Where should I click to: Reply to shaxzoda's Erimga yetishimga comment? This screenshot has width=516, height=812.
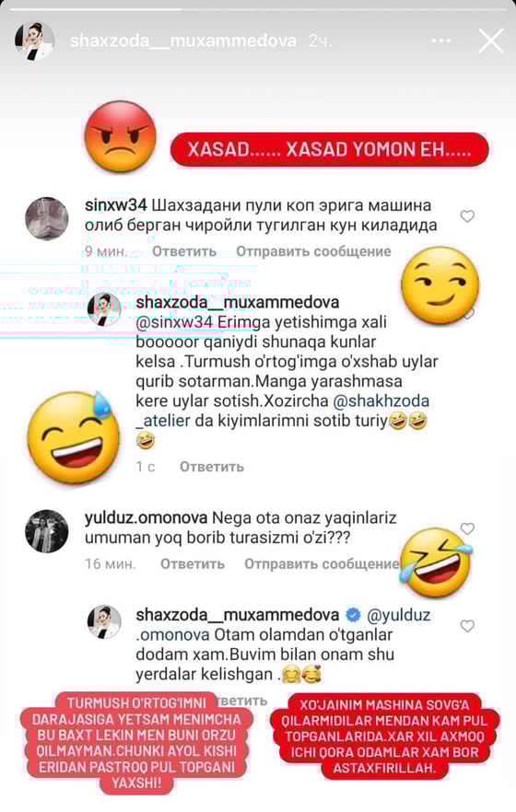pos(211,467)
